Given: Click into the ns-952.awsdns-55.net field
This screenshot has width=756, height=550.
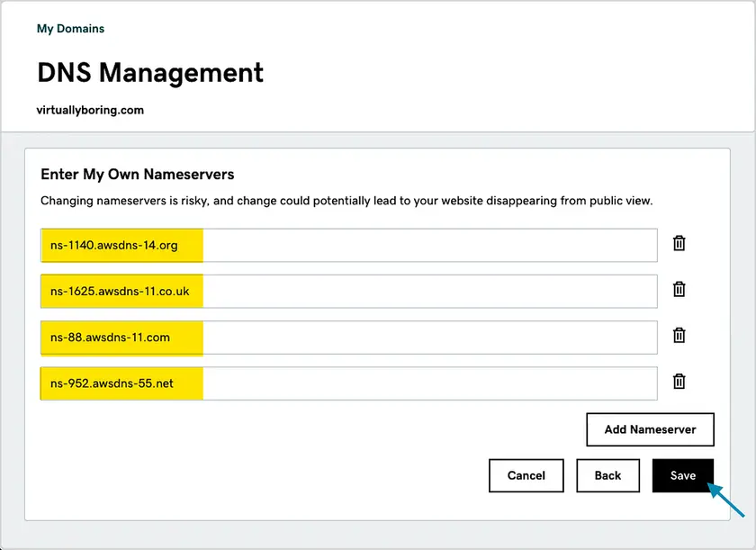Looking at the screenshot, I should coord(348,383).
